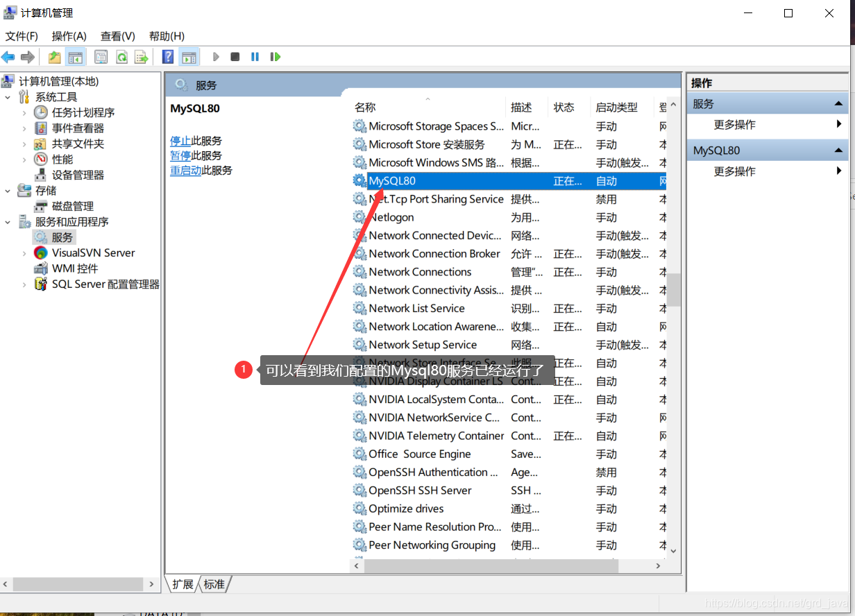Click the WMI 控件 icon
The height and width of the screenshot is (616, 855).
tap(41, 268)
